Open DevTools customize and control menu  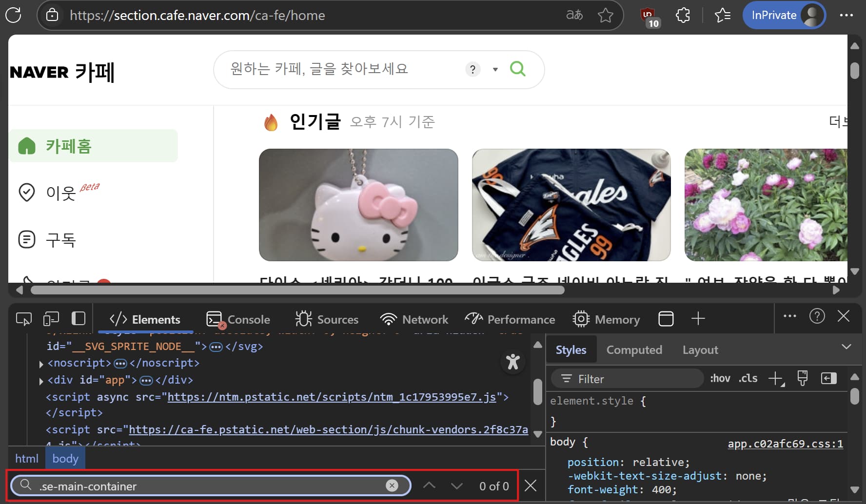790,316
